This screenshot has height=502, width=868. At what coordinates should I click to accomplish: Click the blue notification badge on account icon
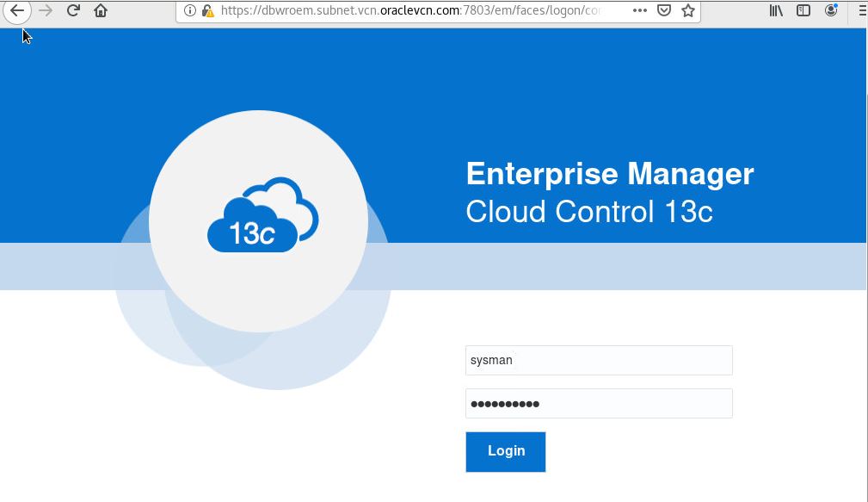pyautogui.click(x=836, y=7)
